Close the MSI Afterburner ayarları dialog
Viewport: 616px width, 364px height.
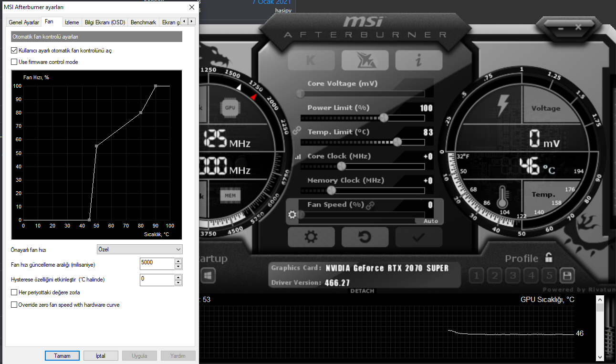click(x=192, y=7)
